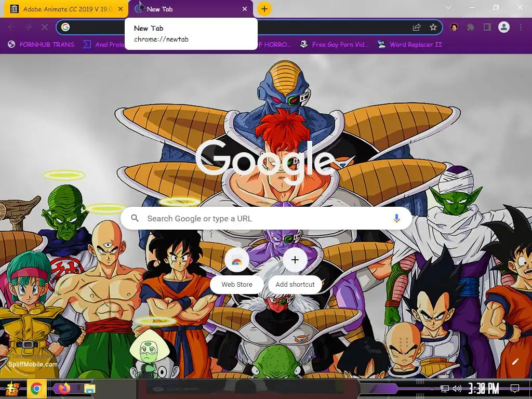
Task: Bookmark this tab with the star icon
Action: pyautogui.click(x=433, y=27)
